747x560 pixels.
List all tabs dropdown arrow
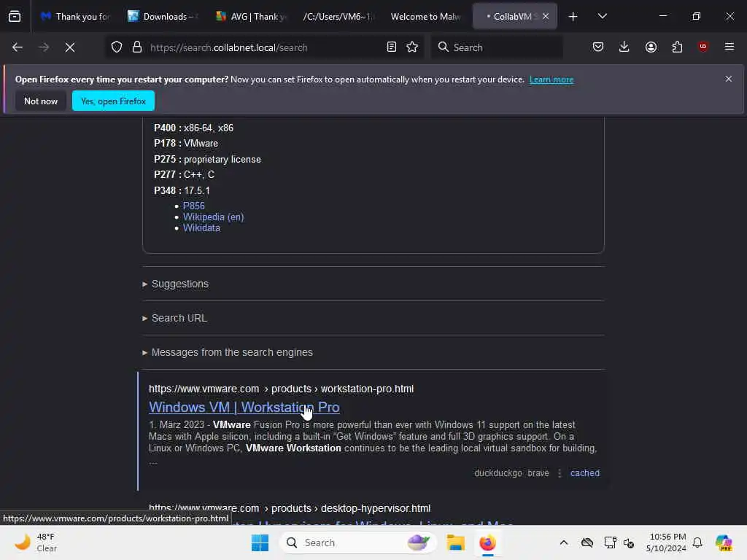602,16
